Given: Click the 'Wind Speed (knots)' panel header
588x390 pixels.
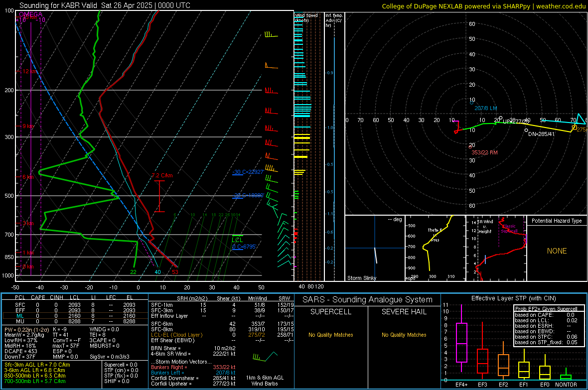Looking at the screenshot, I should (x=306, y=17).
